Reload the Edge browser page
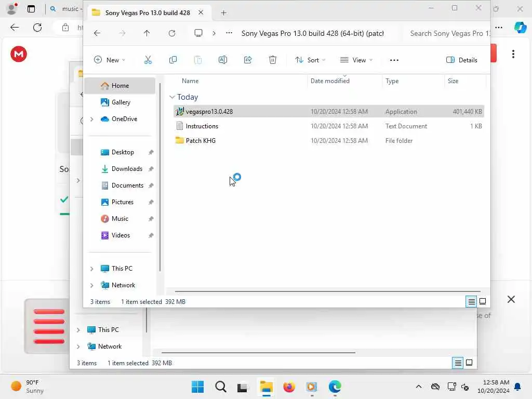Viewport: 532px width, 399px height. tap(37, 28)
